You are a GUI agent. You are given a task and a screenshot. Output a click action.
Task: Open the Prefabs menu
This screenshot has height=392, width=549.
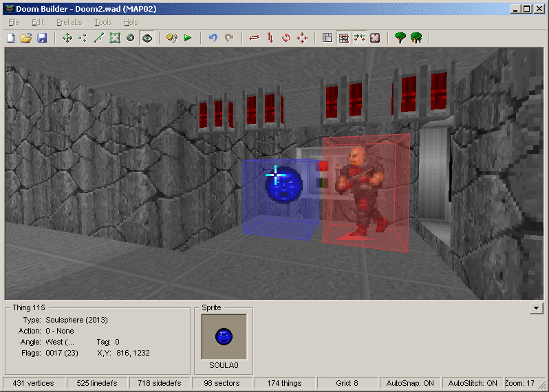click(x=69, y=23)
